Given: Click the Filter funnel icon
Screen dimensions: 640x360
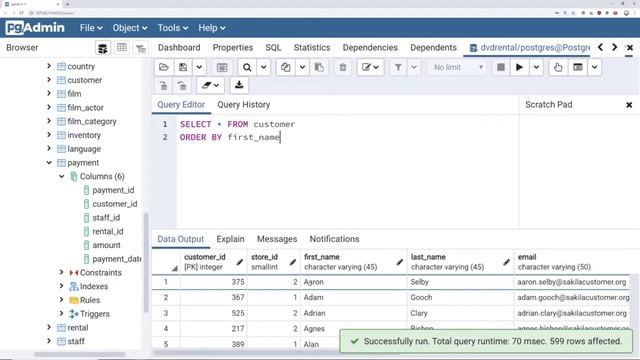Looking at the screenshot, I should 398,67.
